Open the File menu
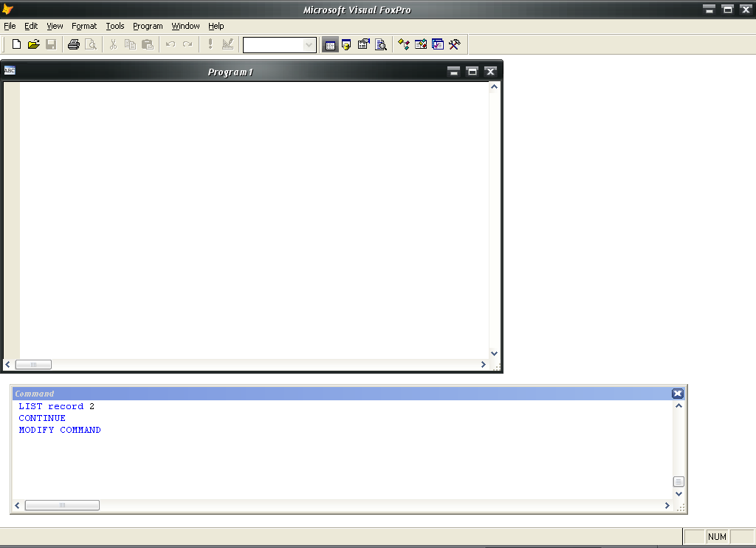Viewport: 756px width, 548px height. click(x=10, y=26)
